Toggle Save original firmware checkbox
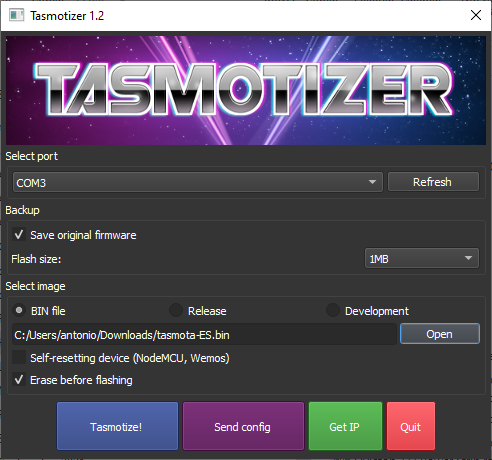The image size is (492, 460). tap(19, 235)
